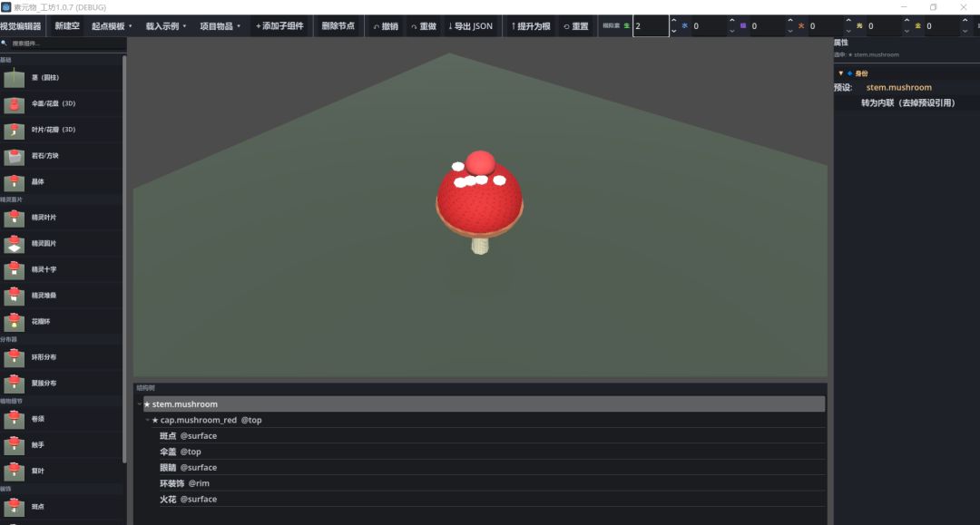Click 转为内联（去掉预设引用）button
Image resolution: width=980 pixels, height=525 pixels.
908,103
